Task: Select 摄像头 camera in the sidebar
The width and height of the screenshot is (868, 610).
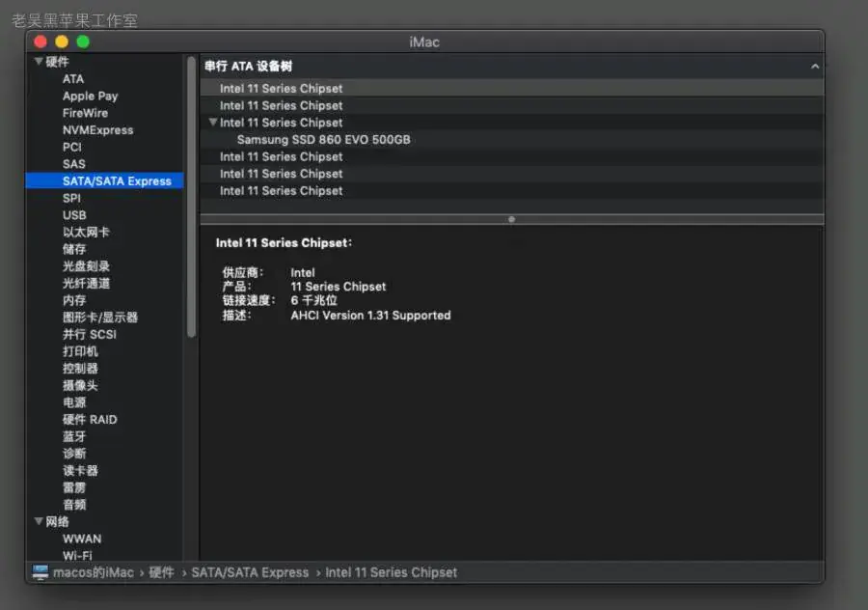Action: point(80,386)
